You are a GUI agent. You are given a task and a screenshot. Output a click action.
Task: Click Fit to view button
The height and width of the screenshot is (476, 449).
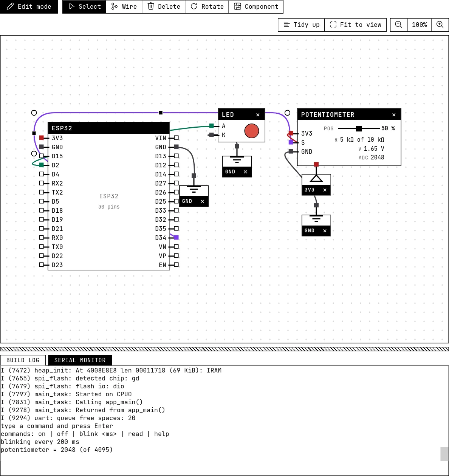click(356, 25)
